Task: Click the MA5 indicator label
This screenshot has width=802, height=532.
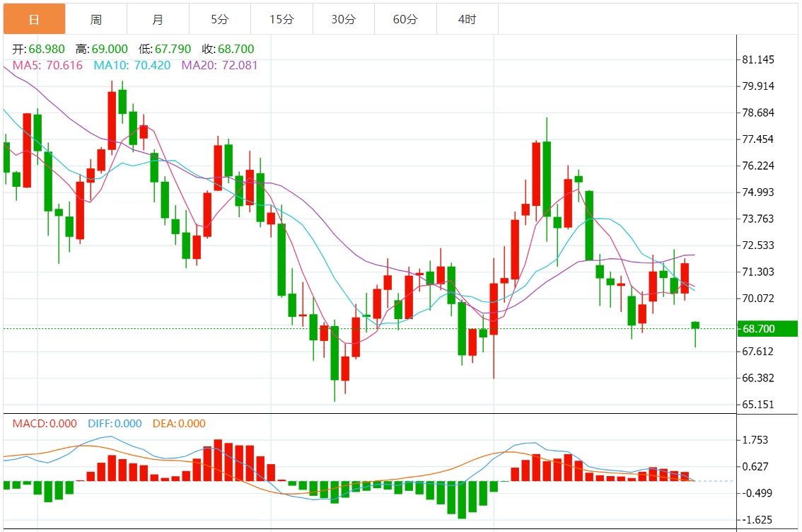Action: click(47, 65)
